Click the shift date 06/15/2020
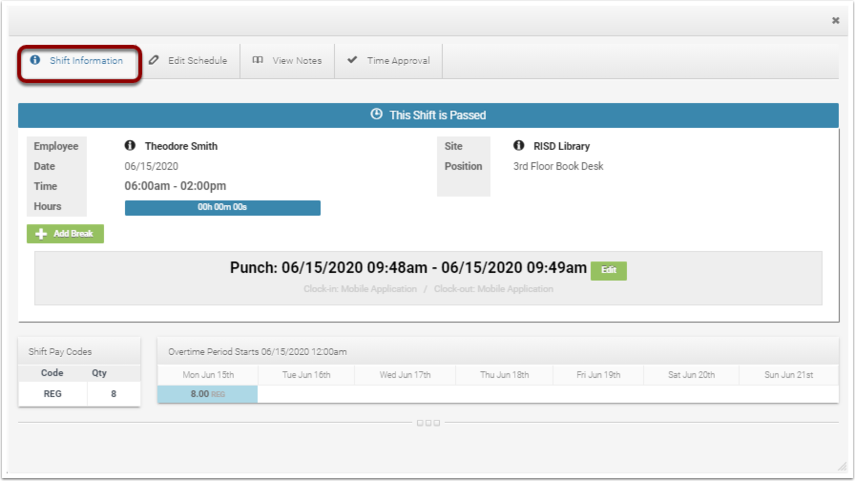The height and width of the screenshot is (481, 855). 151,166
